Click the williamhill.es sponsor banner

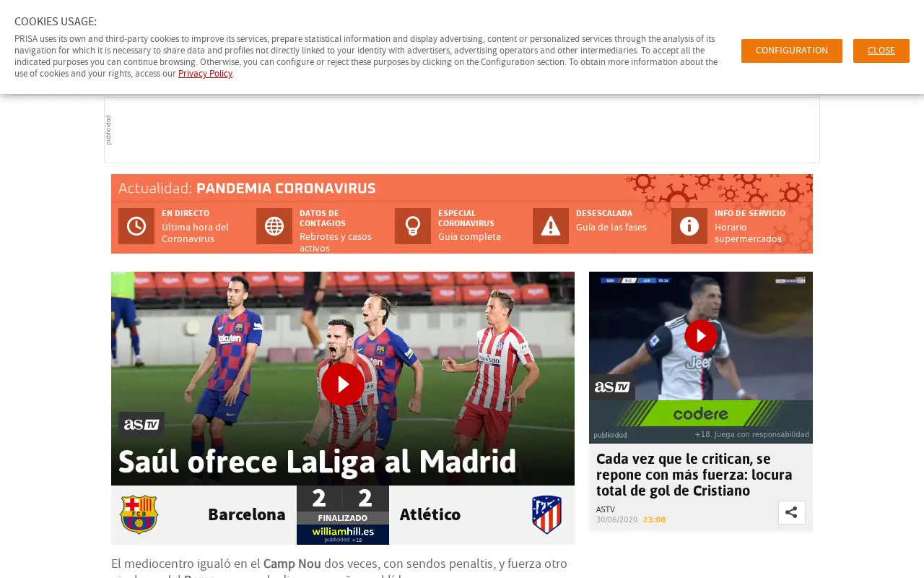(343, 535)
